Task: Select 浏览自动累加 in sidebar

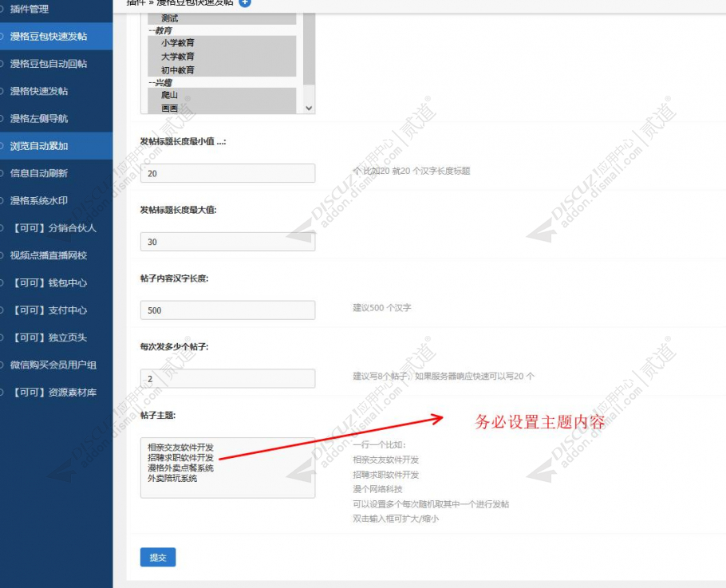Action: point(56,146)
